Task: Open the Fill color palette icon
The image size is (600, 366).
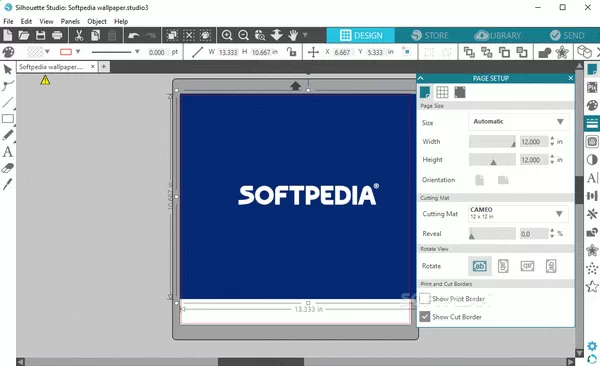Action: (x=8, y=52)
